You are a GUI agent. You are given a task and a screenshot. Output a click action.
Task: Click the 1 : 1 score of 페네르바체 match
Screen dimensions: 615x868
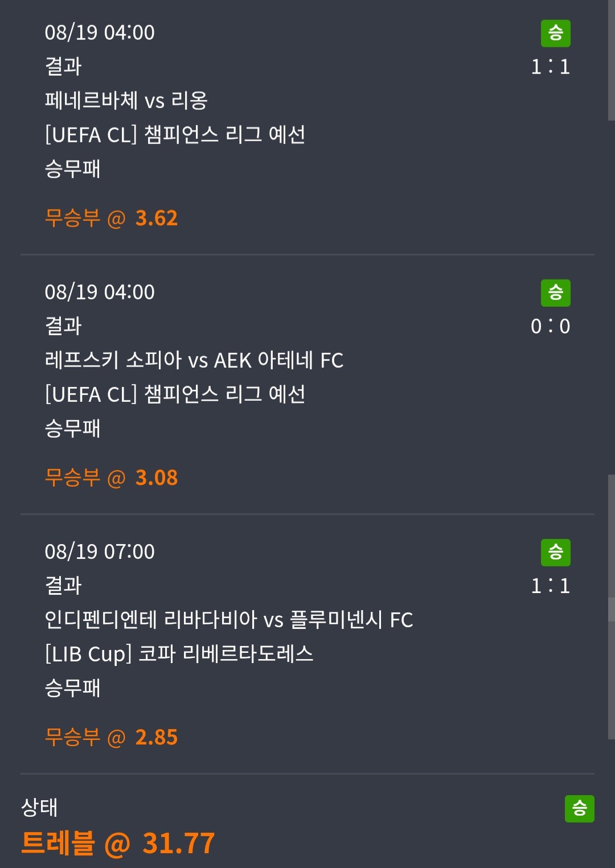(x=550, y=67)
